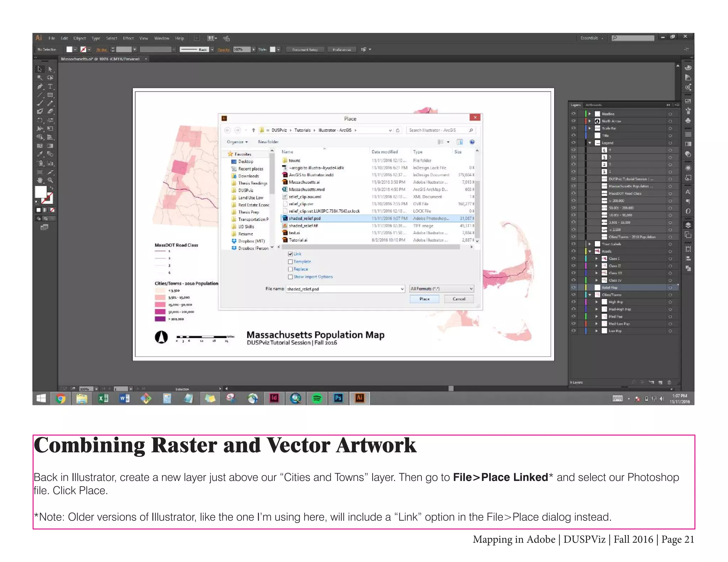Check Show Import Options checkbox
Viewport: 728px width, 562px height.
[290, 277]
